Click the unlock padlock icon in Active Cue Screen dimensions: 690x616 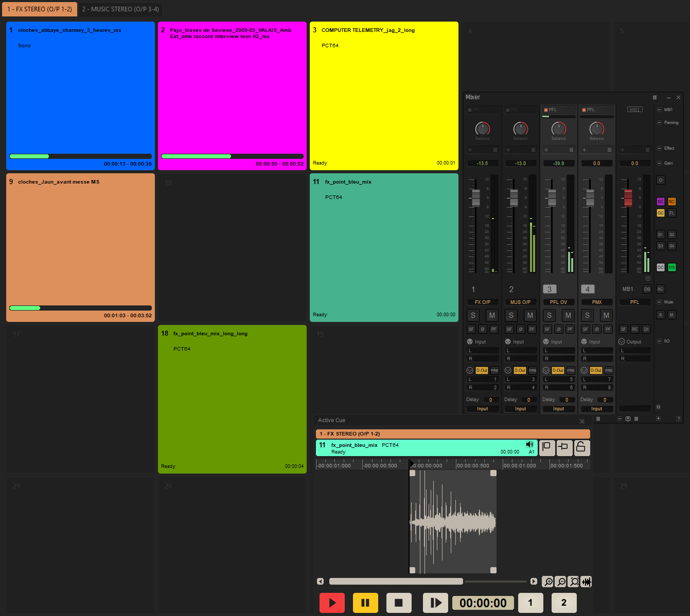coord(581,447)
